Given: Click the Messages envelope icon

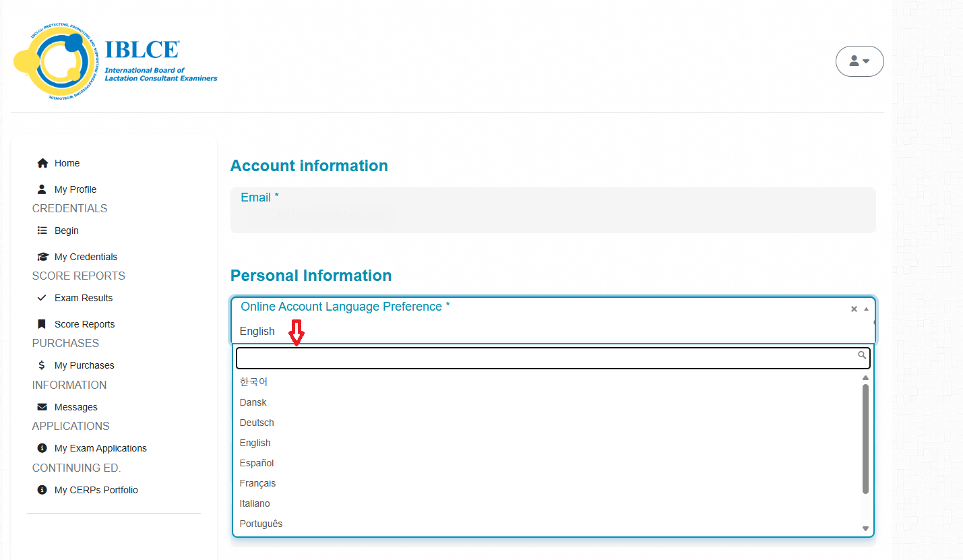Looking at the screenshot, I should 42,407.
